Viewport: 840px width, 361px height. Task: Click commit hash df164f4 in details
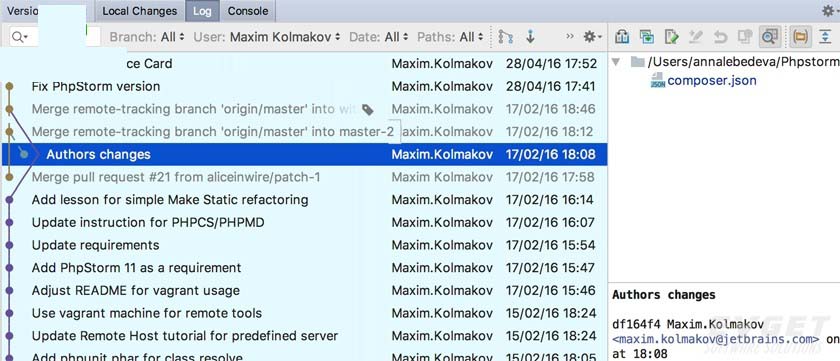[x=637, y=325]
